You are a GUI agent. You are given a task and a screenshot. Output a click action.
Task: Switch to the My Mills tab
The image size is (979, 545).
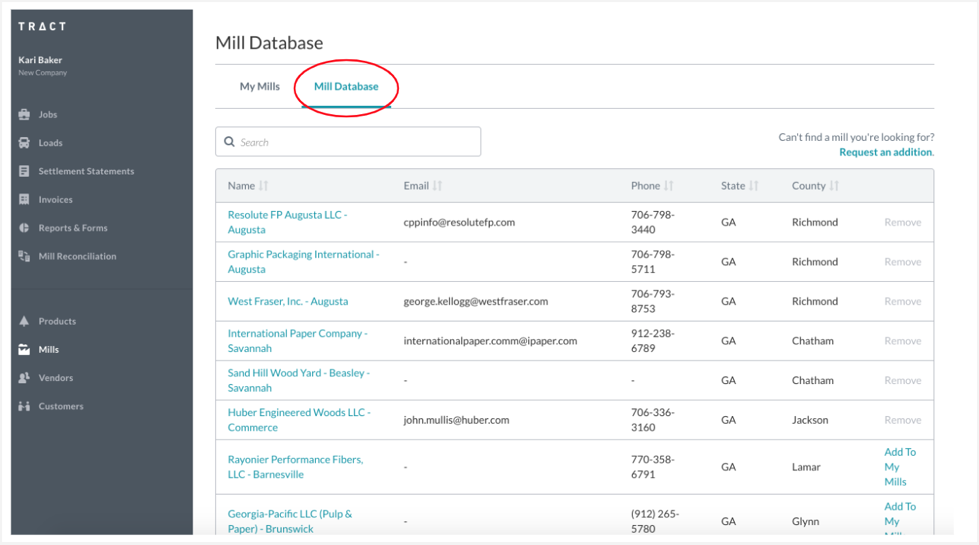click(x=259, y=87)
